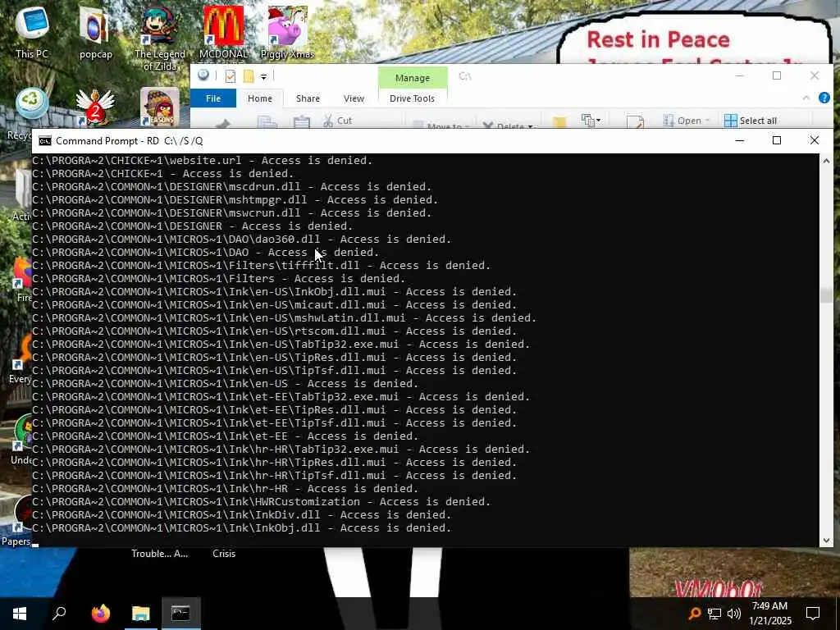Open File Explorer from the taskbar

pos(141,614)
